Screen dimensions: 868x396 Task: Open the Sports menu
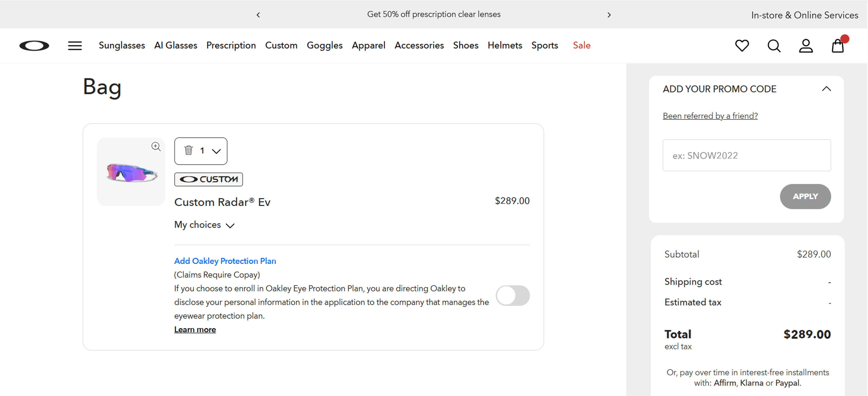coord(545,45)
